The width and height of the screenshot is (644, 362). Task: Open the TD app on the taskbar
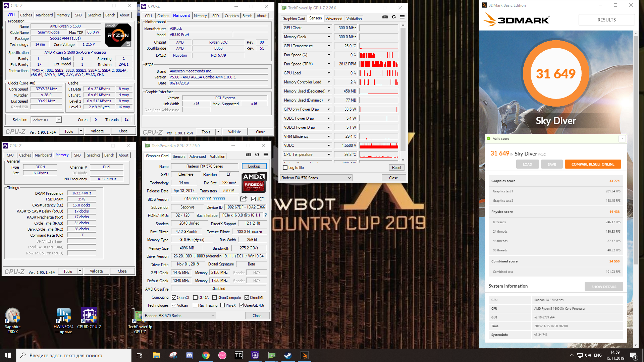click(x=239, y=355)
